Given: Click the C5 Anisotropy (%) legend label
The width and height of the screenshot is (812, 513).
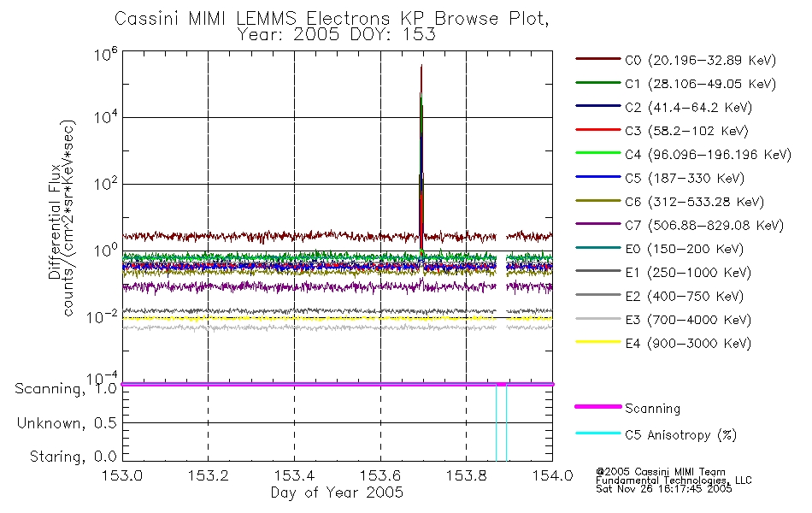Looking at the screenshot, I should [x=680, y=435].
